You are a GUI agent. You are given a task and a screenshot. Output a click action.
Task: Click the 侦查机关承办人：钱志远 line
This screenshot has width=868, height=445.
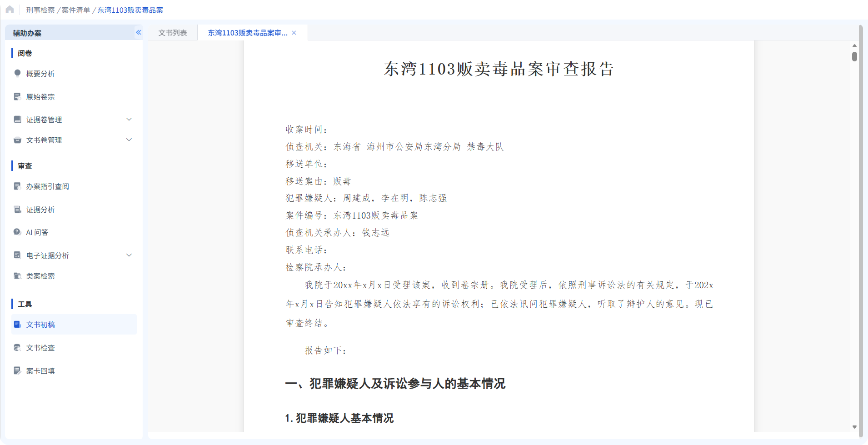(x=338, y=233)
